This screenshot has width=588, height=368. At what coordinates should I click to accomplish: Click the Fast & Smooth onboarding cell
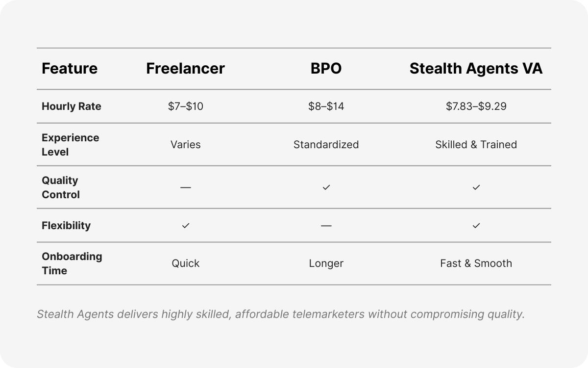click(476, 263)
